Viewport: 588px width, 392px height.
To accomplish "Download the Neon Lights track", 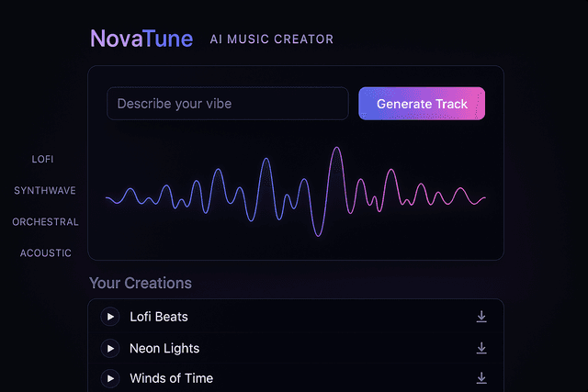I will [481, 349].
